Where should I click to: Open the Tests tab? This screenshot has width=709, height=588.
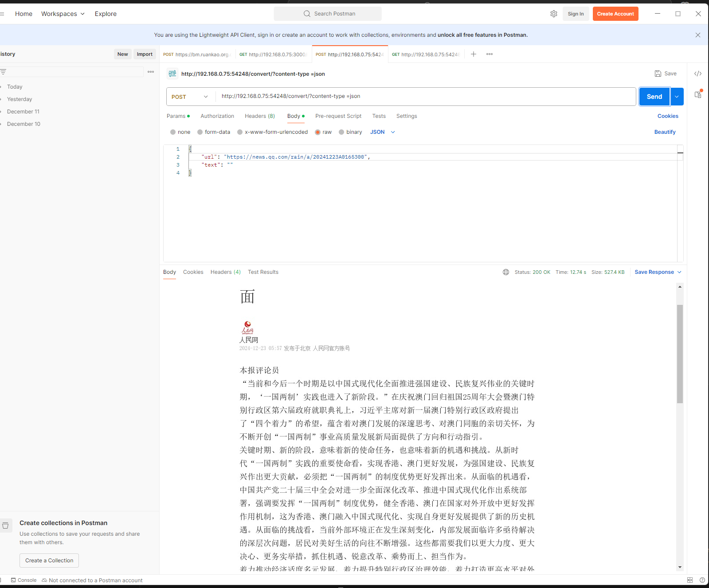(379, 116)
